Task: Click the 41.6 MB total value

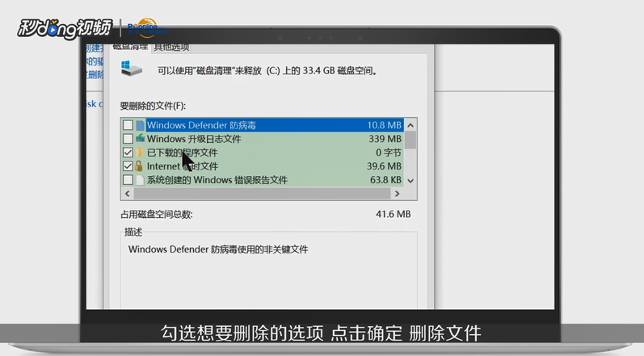Action: [x=393, y=214]
